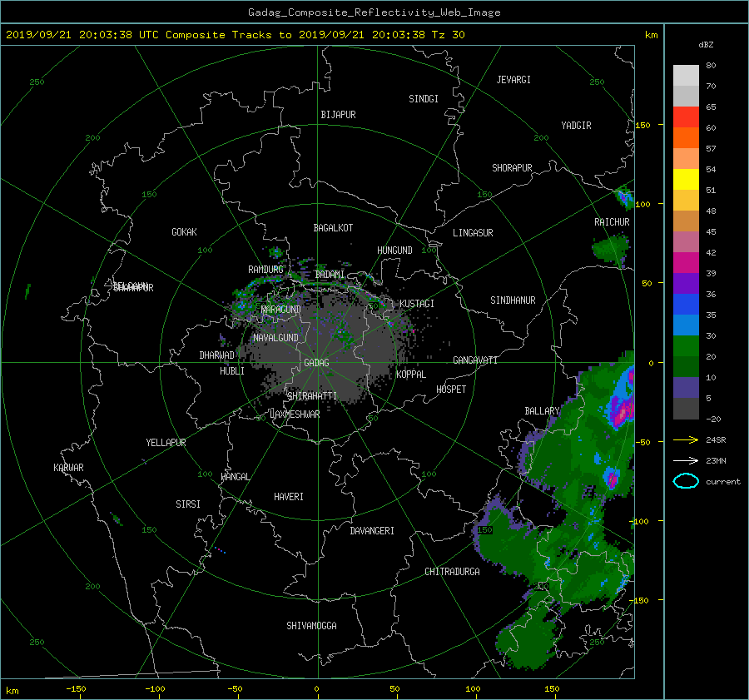Click the magenta 39 dBZ legend swatch
This screenshot has height=700, width=749.
point(686,262)
